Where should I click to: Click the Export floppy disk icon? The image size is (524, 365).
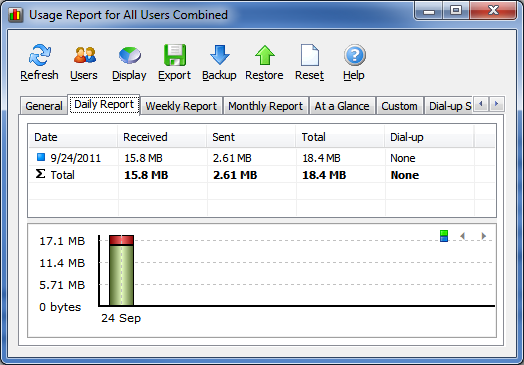[175, 55]
